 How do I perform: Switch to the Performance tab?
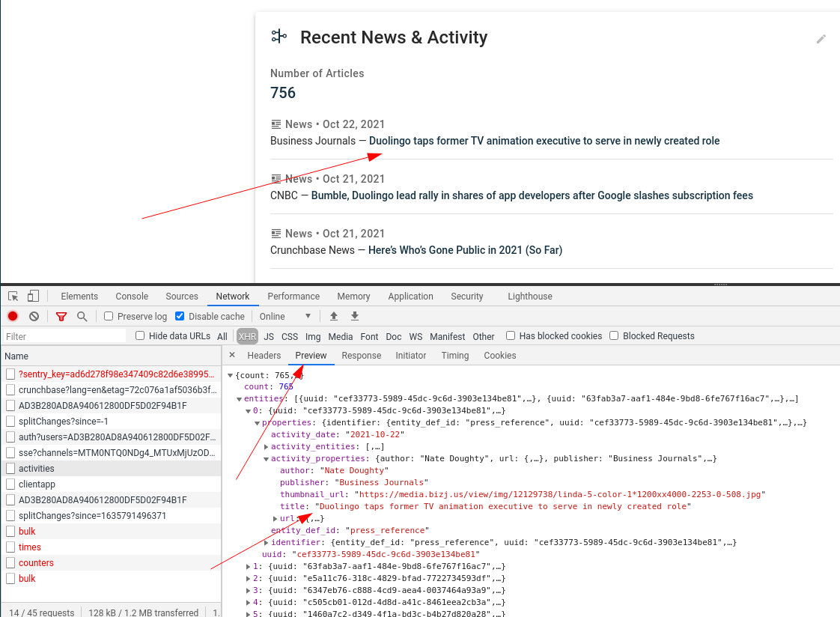pos(293,297)
